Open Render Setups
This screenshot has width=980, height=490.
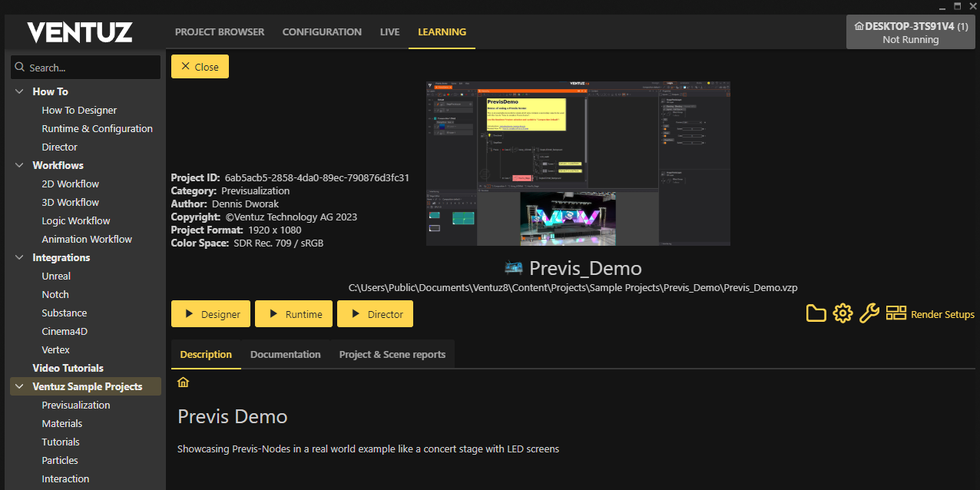coord(930,314)
